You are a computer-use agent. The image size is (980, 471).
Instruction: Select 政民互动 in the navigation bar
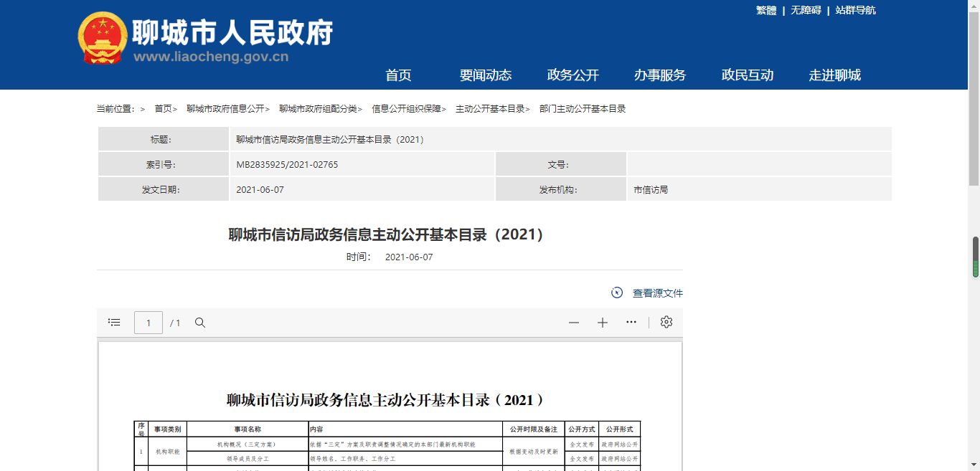(x=748, y=75)
